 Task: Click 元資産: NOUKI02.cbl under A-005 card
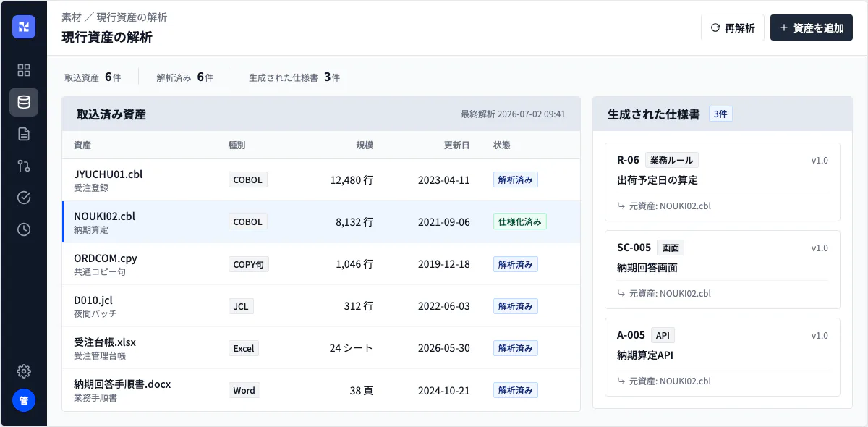(x=665, y=381)
